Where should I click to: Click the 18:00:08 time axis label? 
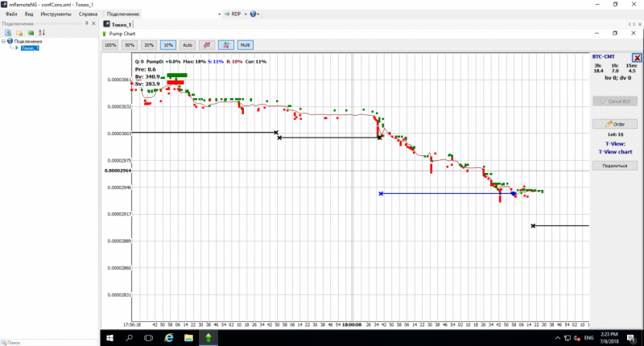[352, 324]
